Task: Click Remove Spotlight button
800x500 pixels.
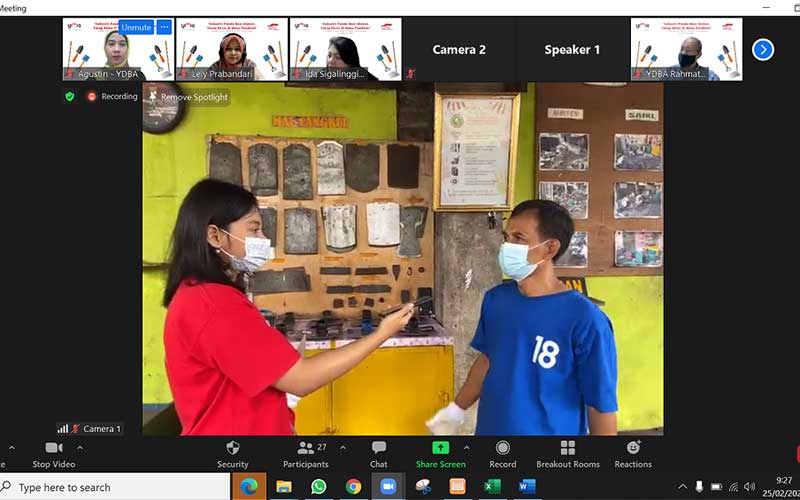Action: tap(188, 97)
